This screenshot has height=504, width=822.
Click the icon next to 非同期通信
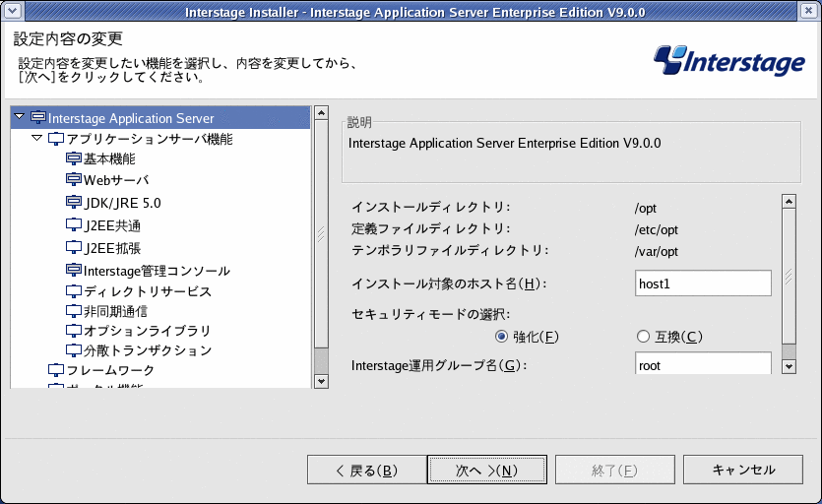tap(74, 311)
